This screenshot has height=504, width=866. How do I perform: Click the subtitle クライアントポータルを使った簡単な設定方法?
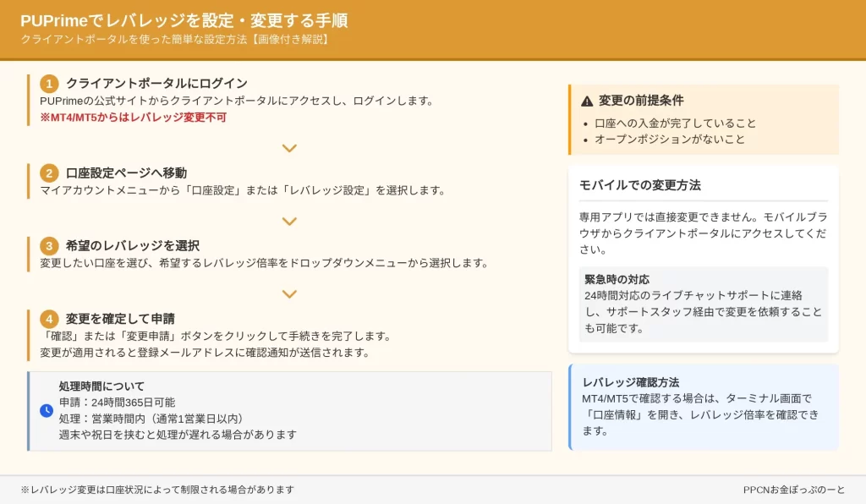coord(134,39)
